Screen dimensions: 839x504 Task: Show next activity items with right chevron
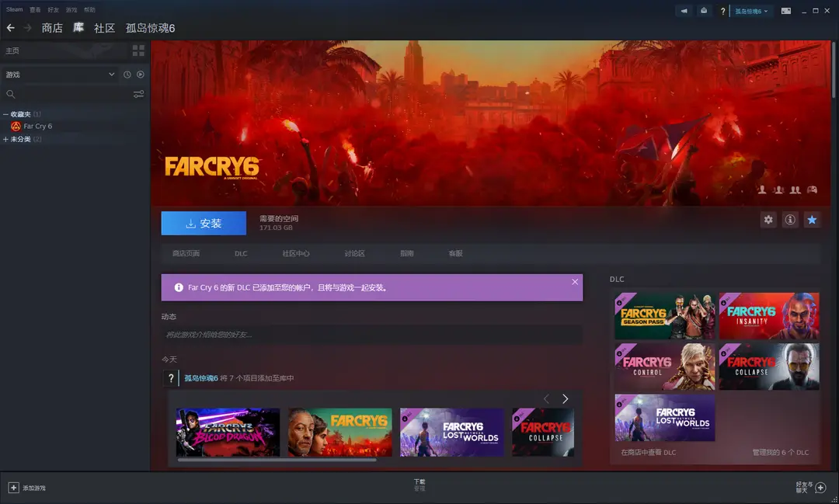click(565, 398)
